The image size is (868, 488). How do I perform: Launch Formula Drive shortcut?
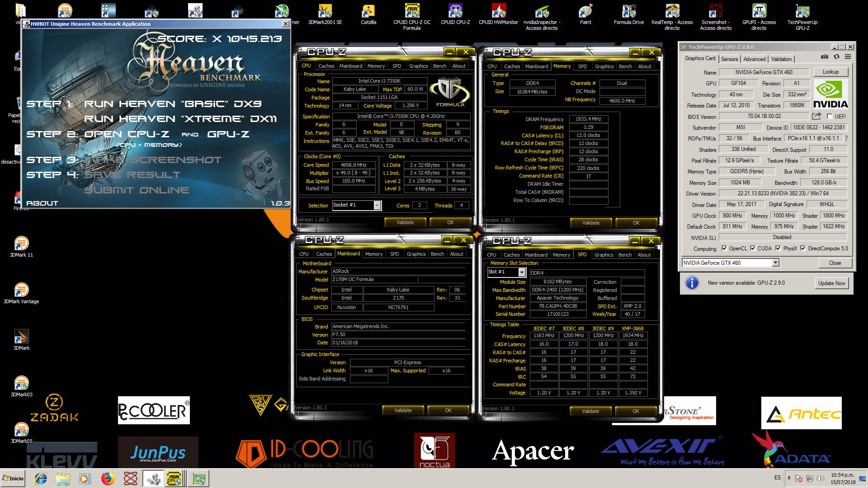(x=629, y=14)
